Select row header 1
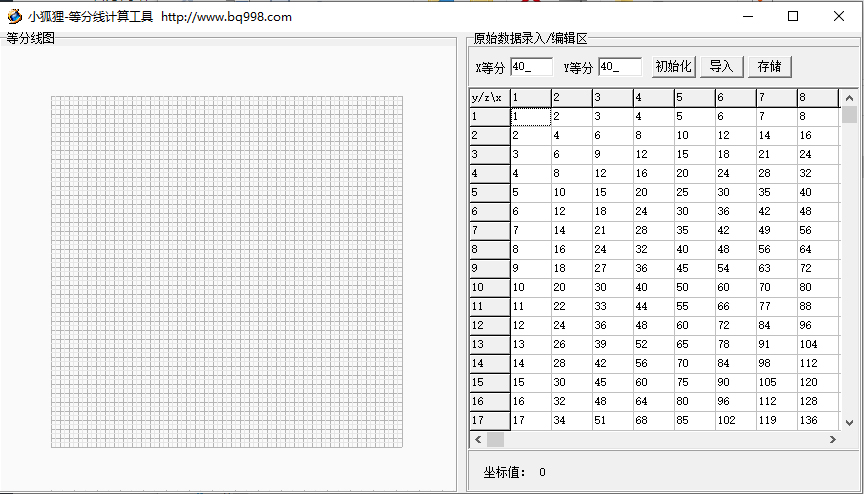This screenshot has height=494, width=864. 490,116
